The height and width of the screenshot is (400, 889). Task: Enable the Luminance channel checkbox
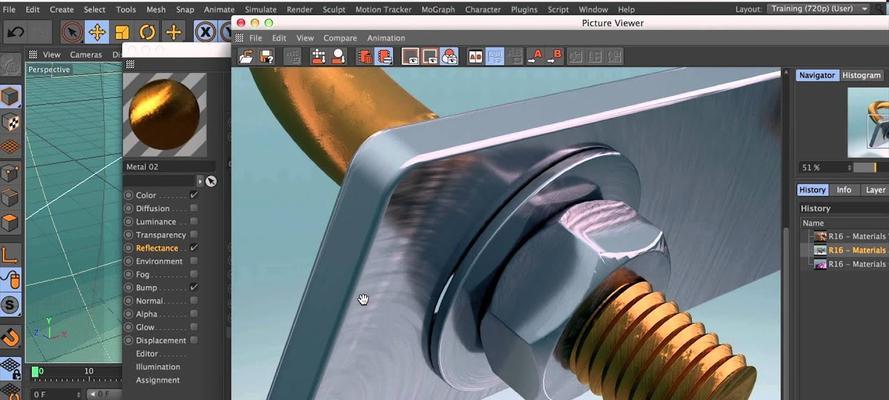click(194, 222)
